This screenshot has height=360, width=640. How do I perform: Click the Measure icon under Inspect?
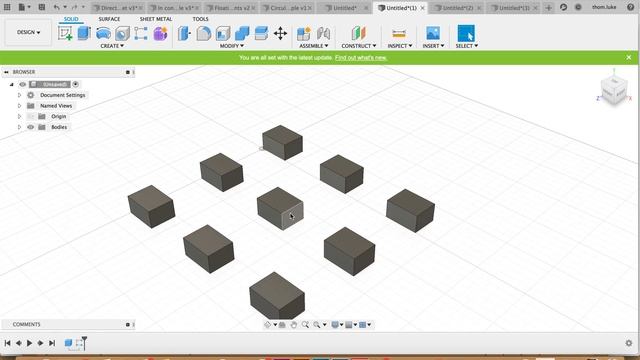(399, 33)
